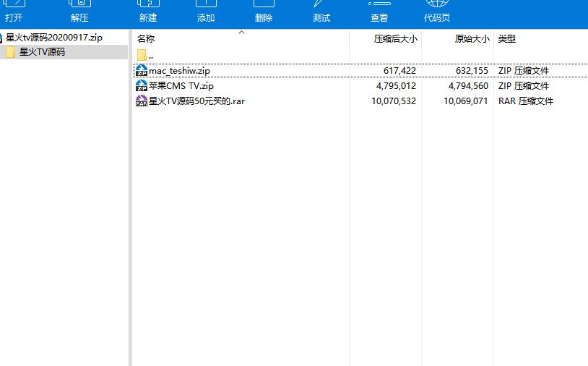588x366 pixels.
Task: Select the file 苹果CMS TV.zip
Action: click(181, 86)
